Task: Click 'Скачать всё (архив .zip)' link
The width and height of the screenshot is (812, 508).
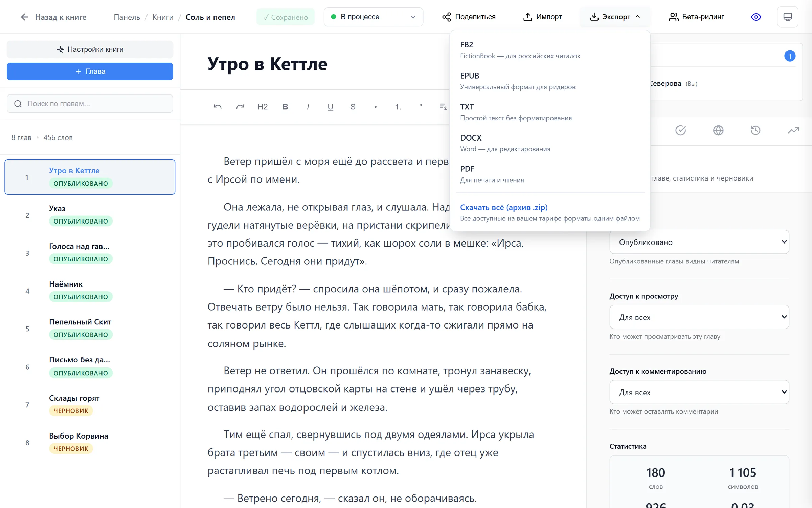Action: coord(504,207)
